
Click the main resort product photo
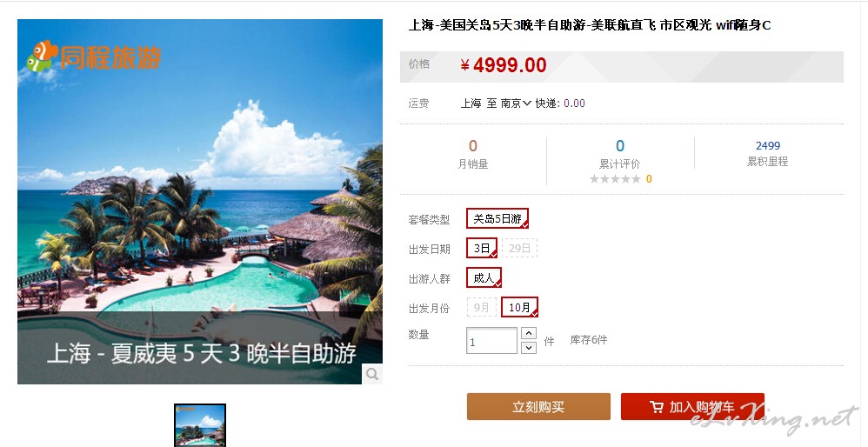(x=200, y=202)
